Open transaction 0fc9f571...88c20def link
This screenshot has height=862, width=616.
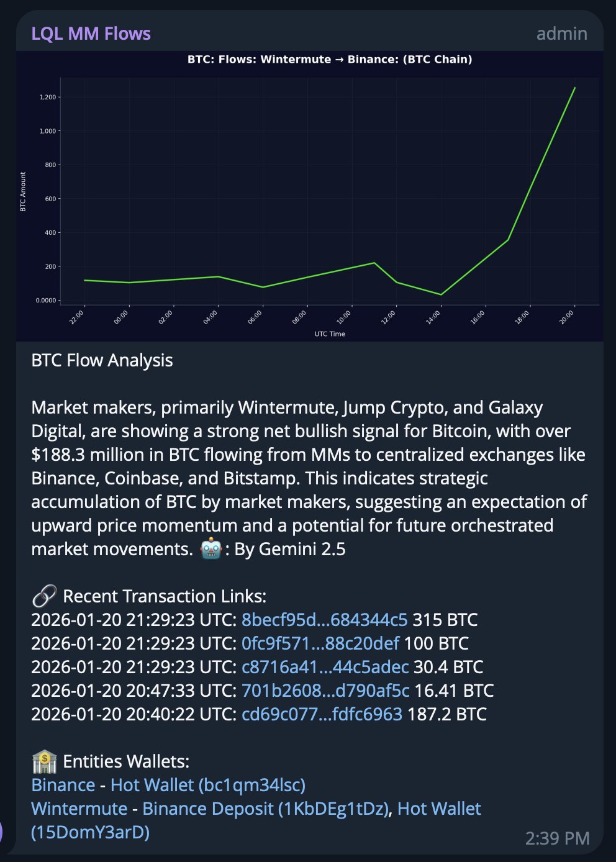(320, 643)
